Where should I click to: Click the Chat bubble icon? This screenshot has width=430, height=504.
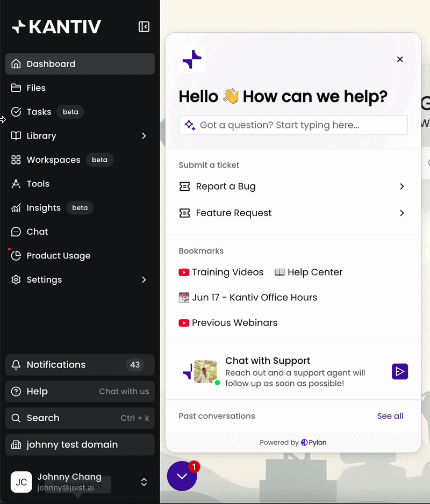[x=16, y=232]
